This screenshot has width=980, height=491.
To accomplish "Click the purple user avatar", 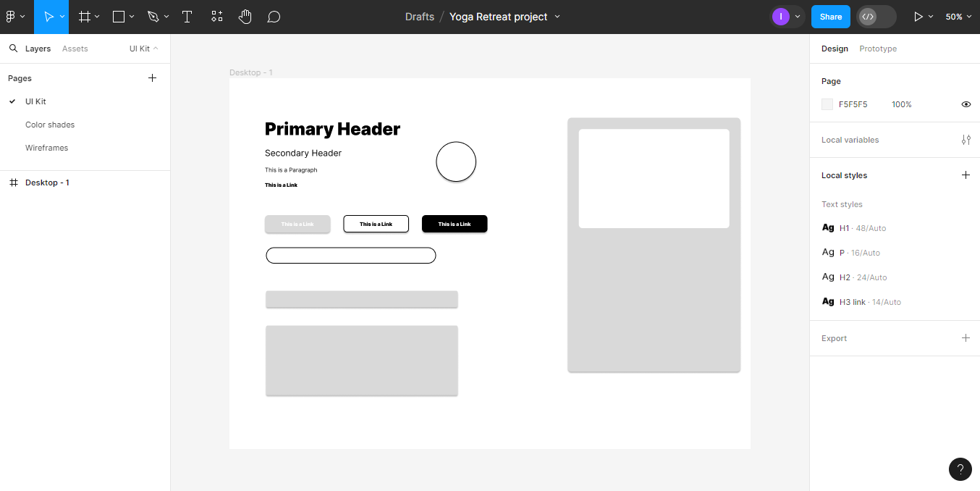I will click(781, 17).
